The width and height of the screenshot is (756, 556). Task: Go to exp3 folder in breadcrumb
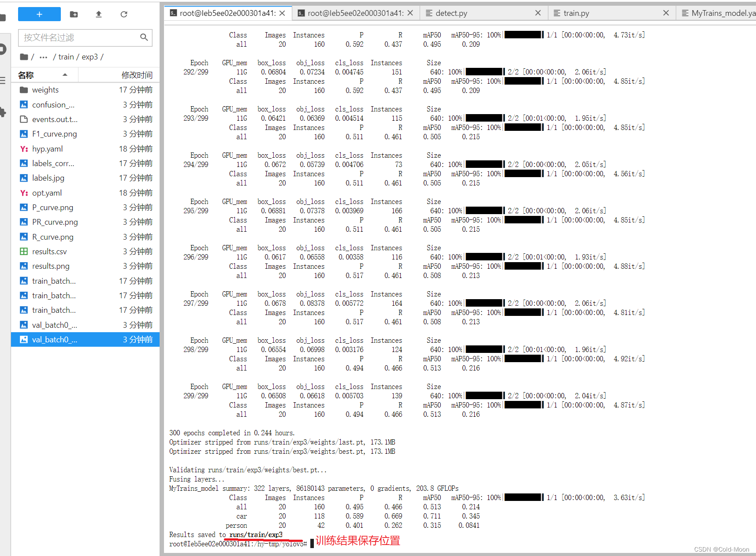pos(90,57)
